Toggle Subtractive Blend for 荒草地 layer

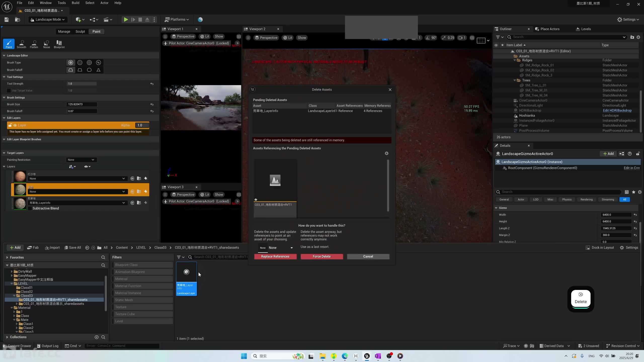pyautogui.click(x=30, y=208)
